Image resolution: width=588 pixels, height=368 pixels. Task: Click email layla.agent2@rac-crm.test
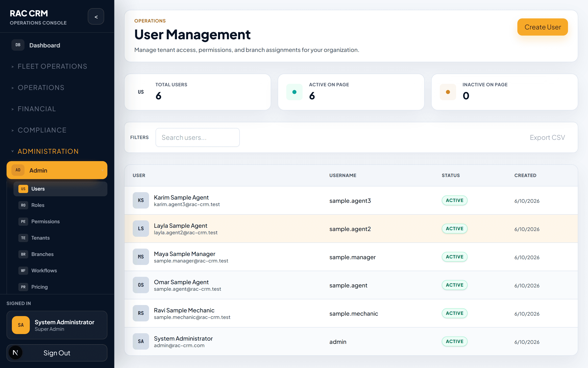[186, 233]
